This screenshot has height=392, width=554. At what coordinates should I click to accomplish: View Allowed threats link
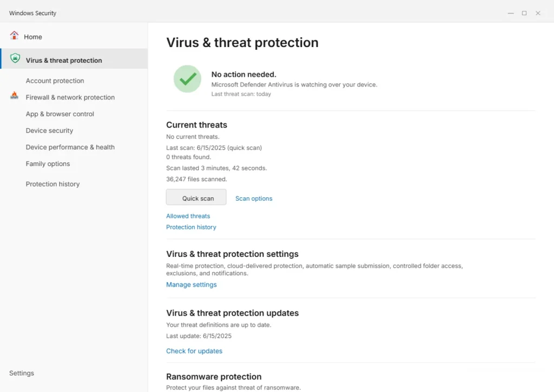point(188,216)
